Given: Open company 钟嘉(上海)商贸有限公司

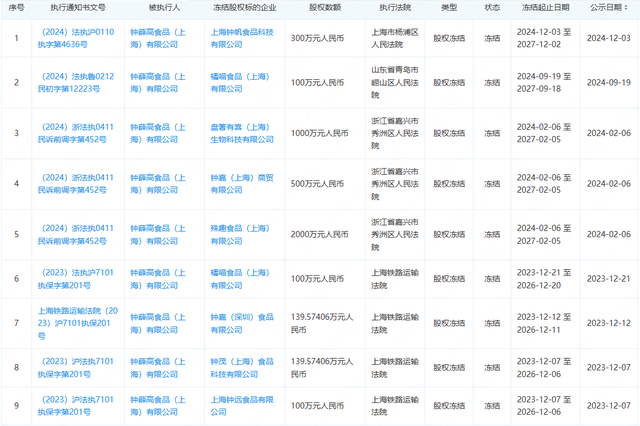Looking at the screenshot, I should tap(242, 184).
